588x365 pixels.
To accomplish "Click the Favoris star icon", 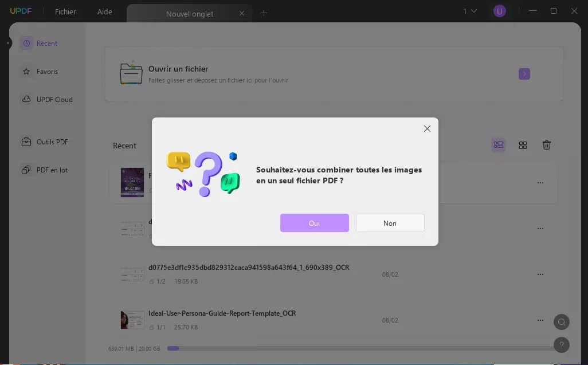I will 26,71.
